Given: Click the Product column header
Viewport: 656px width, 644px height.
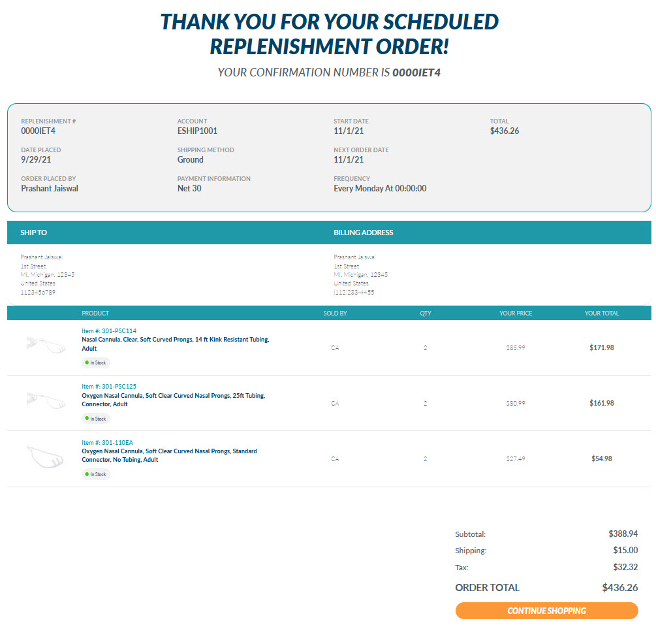Looking at the screenshot, I should pyautogui.click(x=95, y=314).
